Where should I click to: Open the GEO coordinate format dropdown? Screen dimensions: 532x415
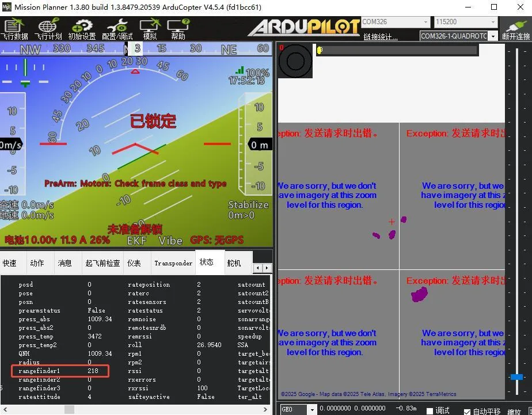pyautogui.click(x=312, y=410)
